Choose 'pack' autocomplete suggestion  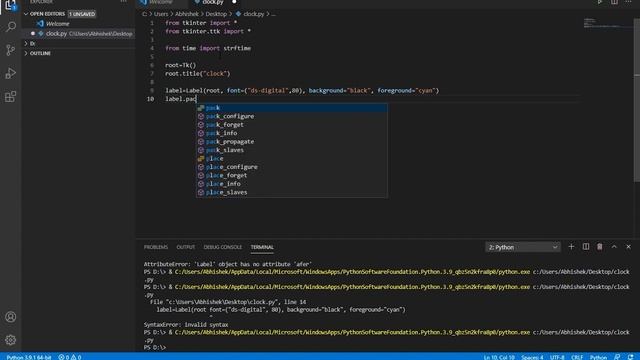tap(291, 108)
